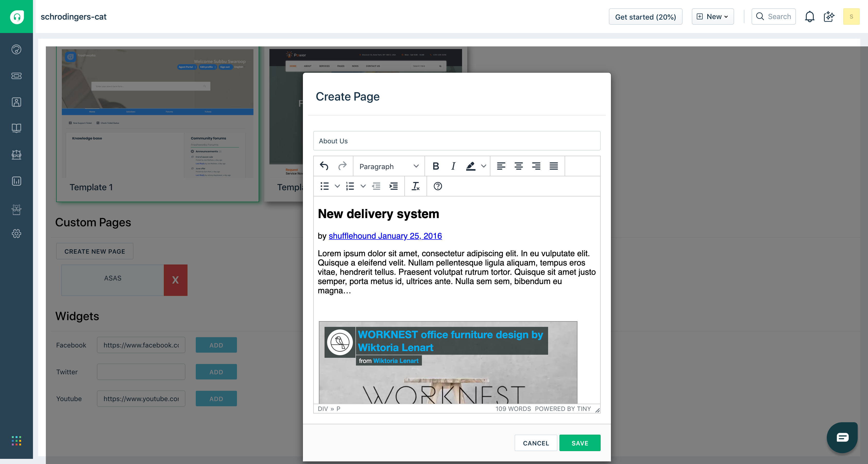Cancel the Create Page dialog
The image size is (868, 464).
click(536, 443)
